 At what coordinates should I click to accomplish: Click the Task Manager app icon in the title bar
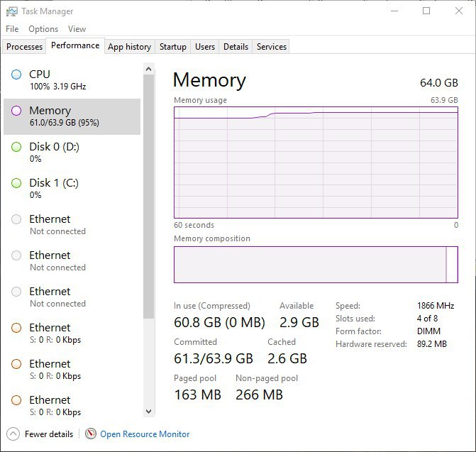12,11
